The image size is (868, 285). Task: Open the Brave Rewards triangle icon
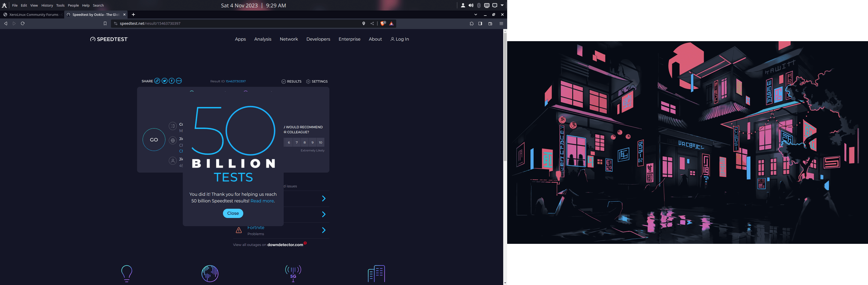[391, 23]
